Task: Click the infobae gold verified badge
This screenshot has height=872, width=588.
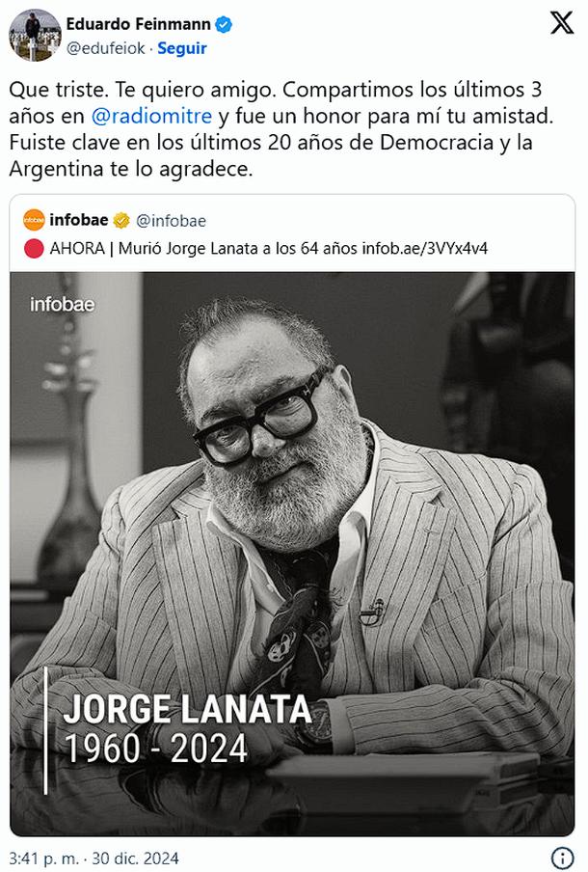Action: [121, 221]
